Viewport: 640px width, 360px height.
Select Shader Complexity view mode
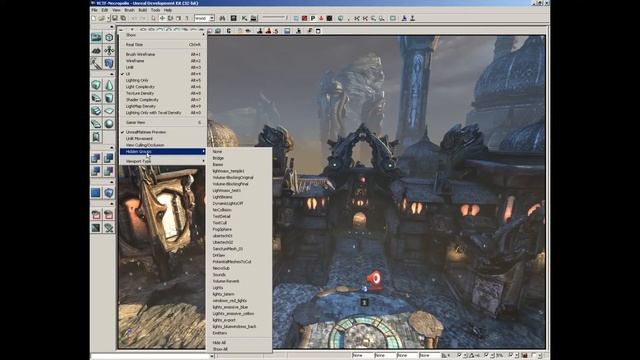[163, 100]
